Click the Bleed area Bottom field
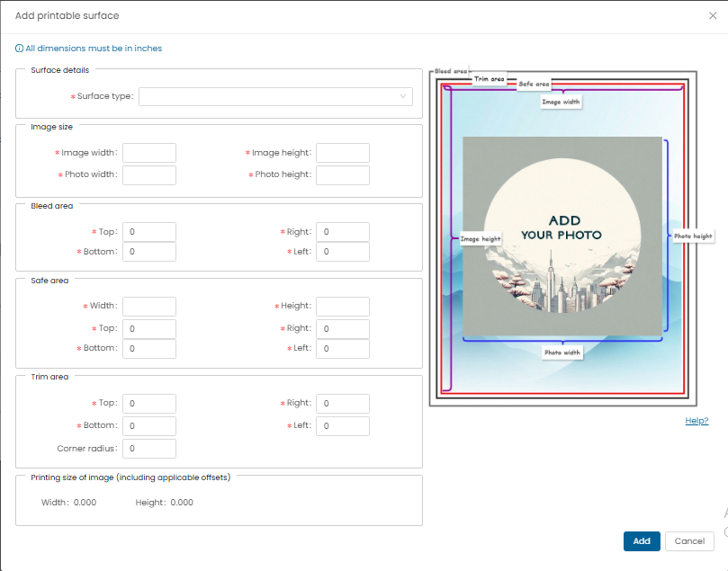The width and height of the screenshot is (728, 571). pyautogui.click(x=149, y=252)
